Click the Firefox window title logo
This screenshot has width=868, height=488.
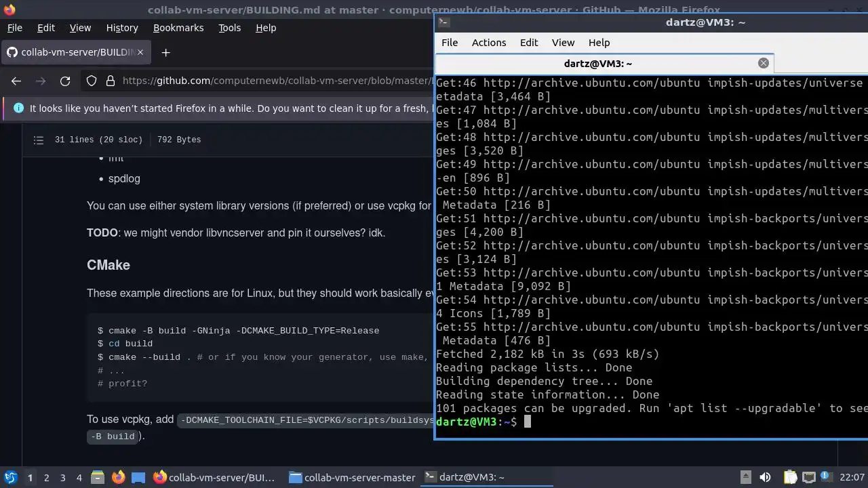tap(9, 9)
